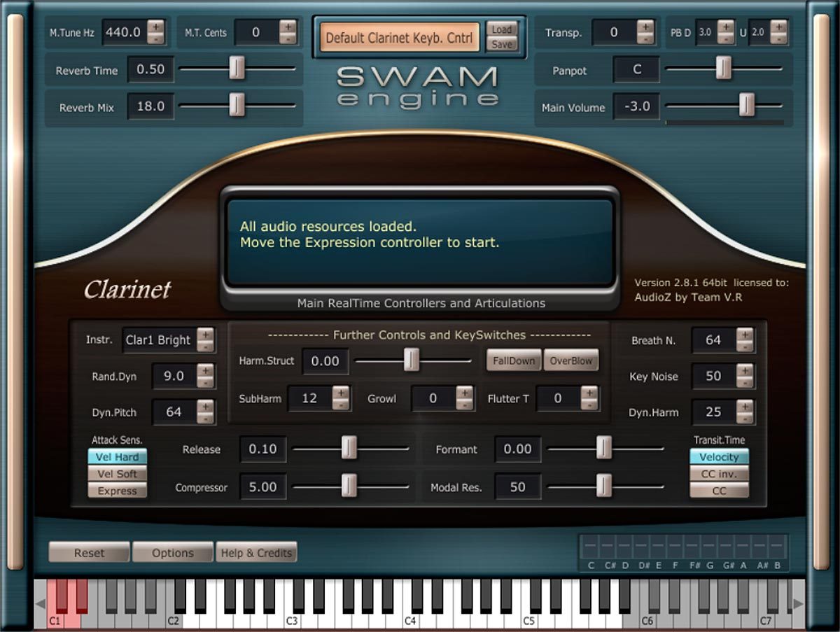
Task: Select Express attack sensitivity
Action: point(118,491)
